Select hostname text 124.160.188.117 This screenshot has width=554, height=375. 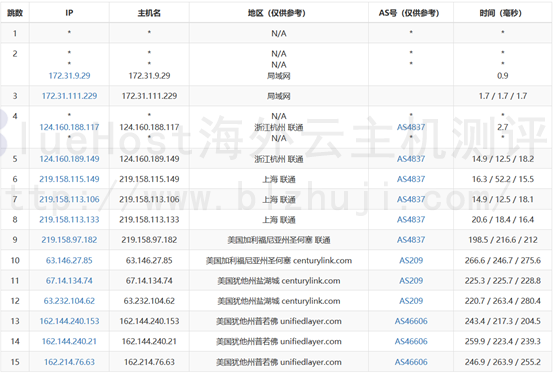[x=149, y=127]
